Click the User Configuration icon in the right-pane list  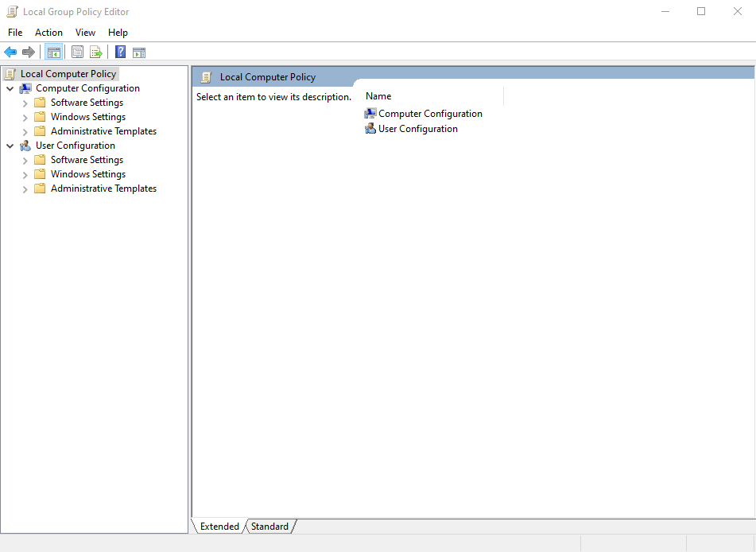370,128
